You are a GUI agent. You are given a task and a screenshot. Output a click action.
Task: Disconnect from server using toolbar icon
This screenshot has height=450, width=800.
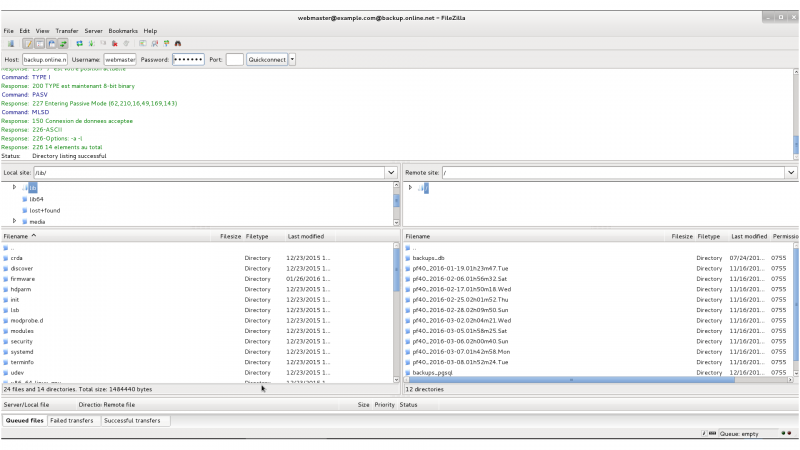click(115, 44)
